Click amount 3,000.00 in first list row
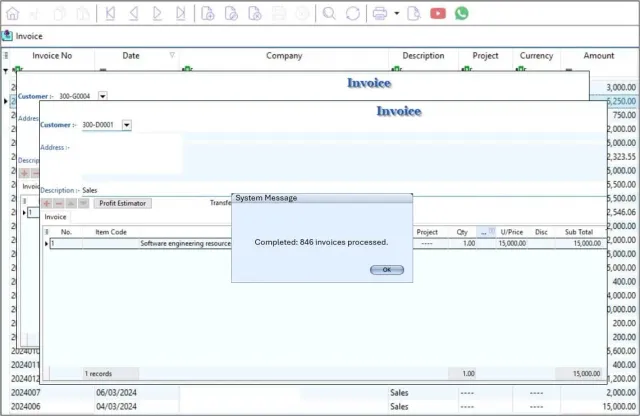Screen dimensions: 640x416 coord(621,87)
